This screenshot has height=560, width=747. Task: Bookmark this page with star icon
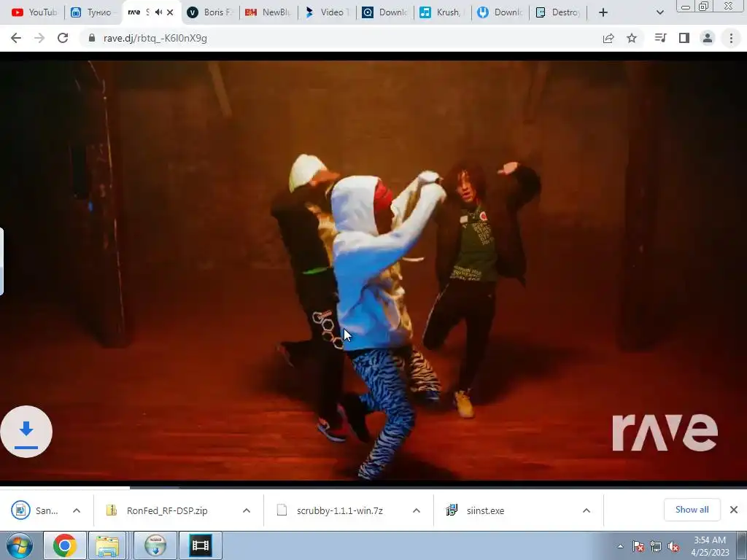pos(632,38)
